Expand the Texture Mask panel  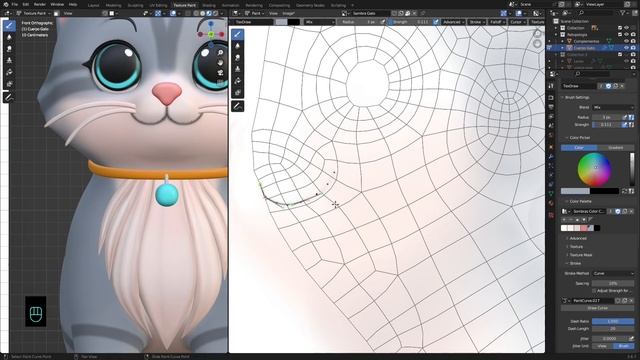581,255
